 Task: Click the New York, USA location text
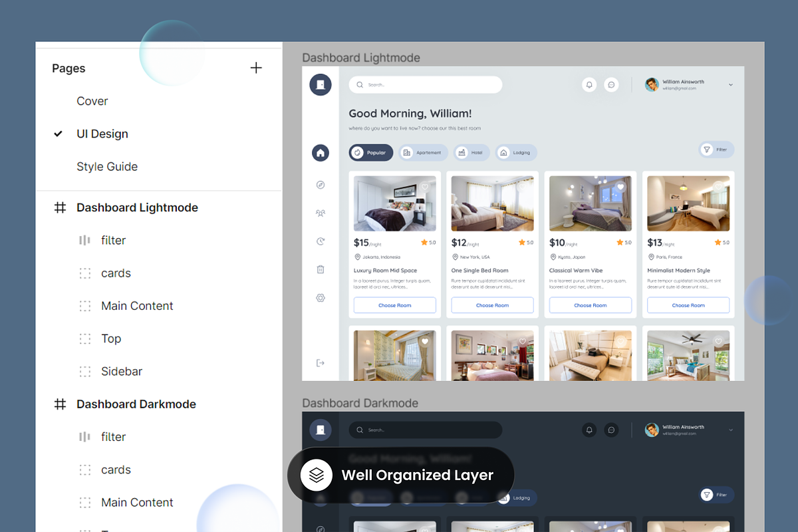(475, 257)
